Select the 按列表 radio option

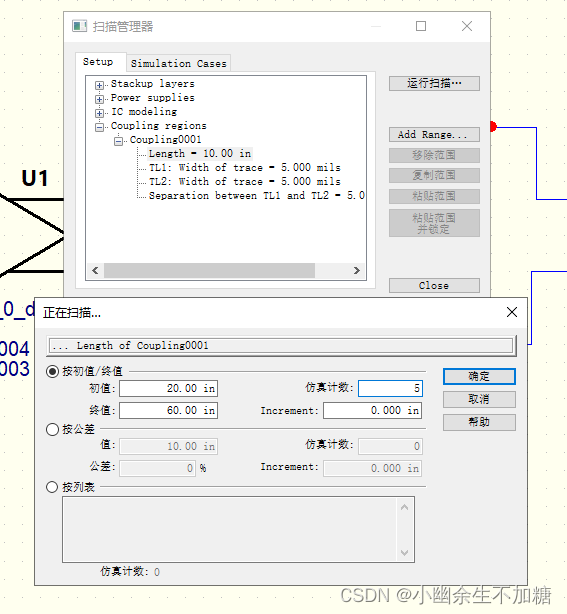pos(52,488)
